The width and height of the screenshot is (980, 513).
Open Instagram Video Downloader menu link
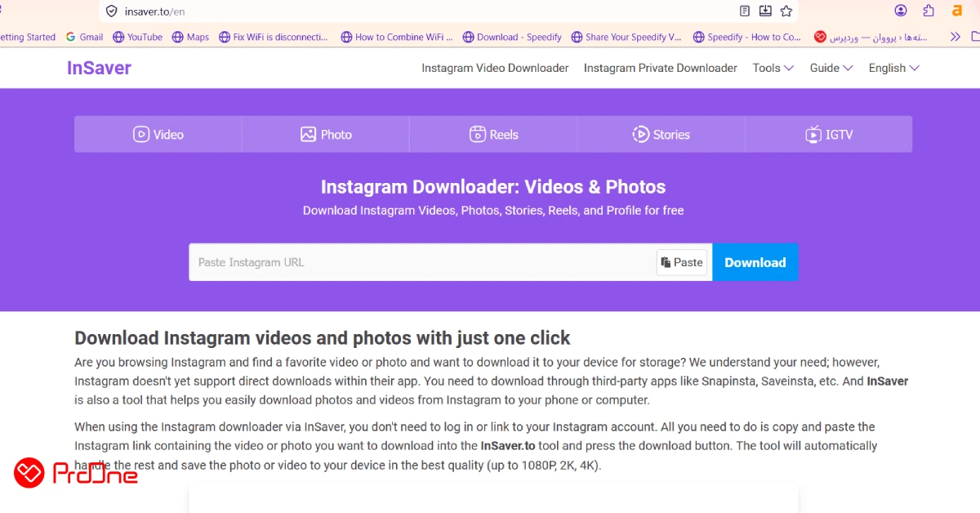pos(495,68)
